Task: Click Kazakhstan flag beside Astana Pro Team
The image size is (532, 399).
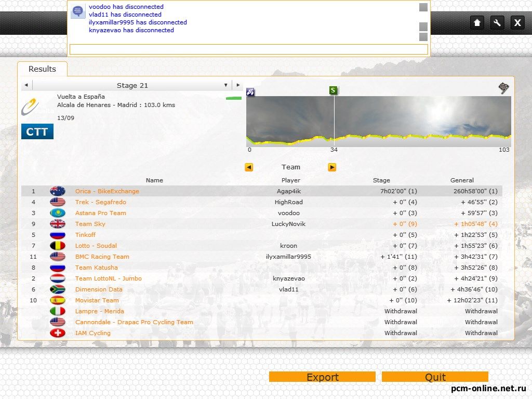Action: [x=58, y=212]
